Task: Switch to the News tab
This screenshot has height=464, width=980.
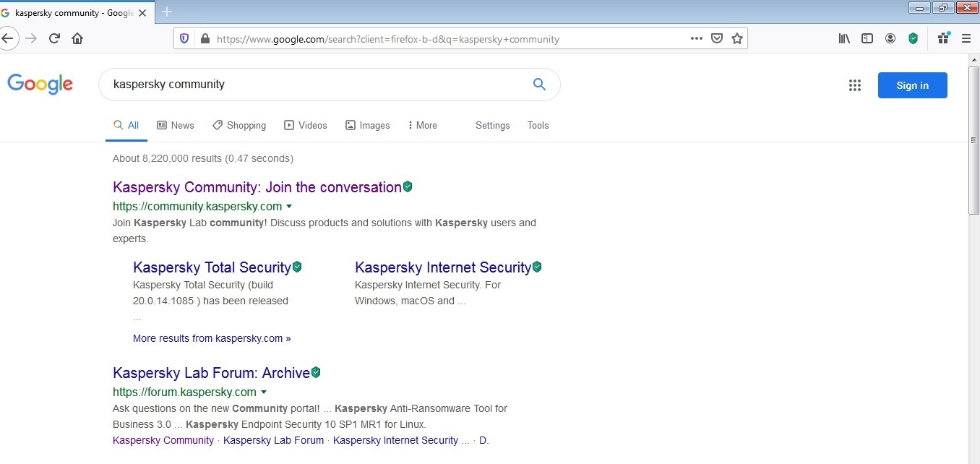Action: (x=176, y=125)
